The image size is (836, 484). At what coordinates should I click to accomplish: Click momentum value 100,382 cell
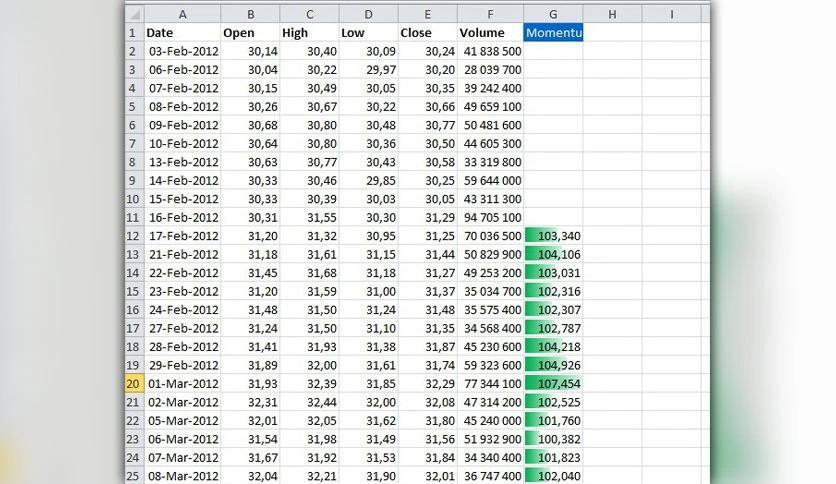coord(553,439)
